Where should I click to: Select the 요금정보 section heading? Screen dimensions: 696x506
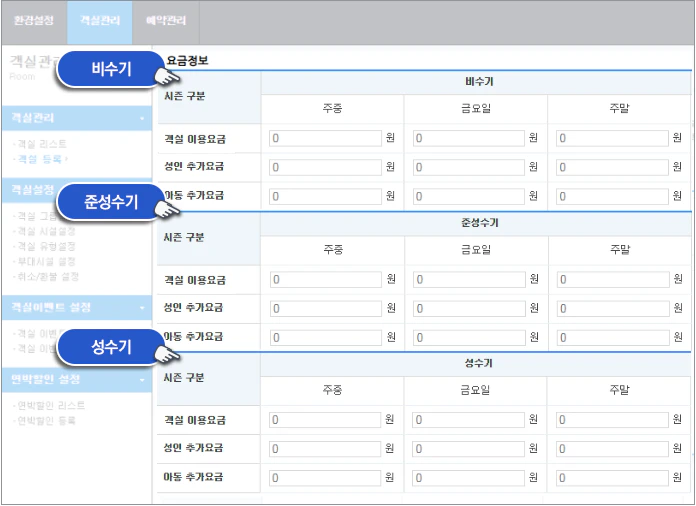pos(187,61)
